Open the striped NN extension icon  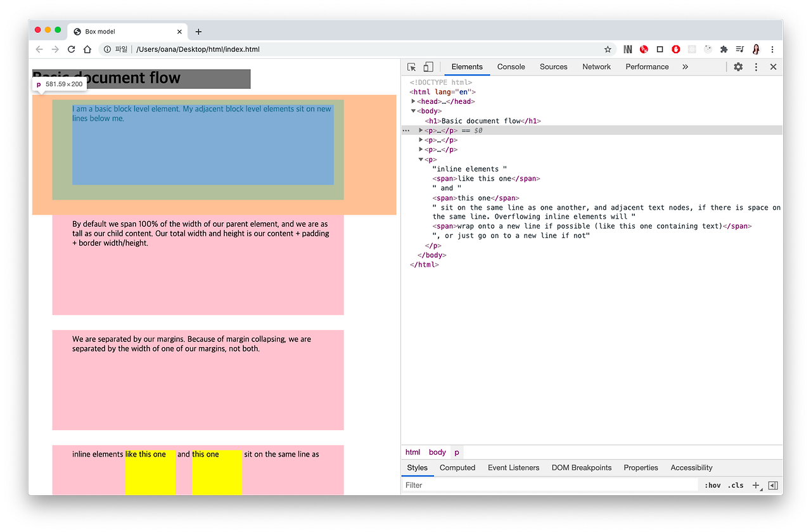click(628, 49)
